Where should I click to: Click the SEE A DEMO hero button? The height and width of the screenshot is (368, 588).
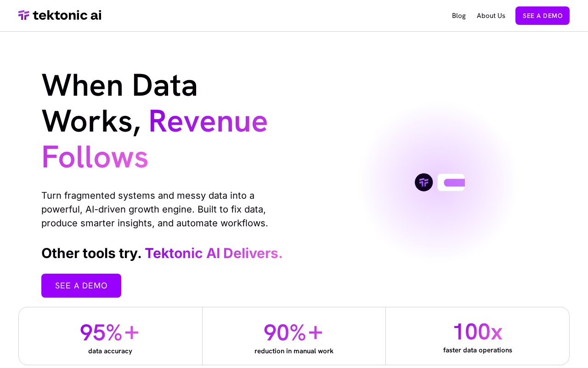click(81, 286)
